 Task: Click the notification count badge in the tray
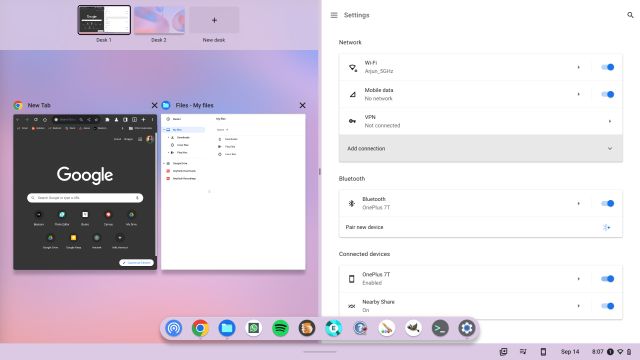[610, 351]
